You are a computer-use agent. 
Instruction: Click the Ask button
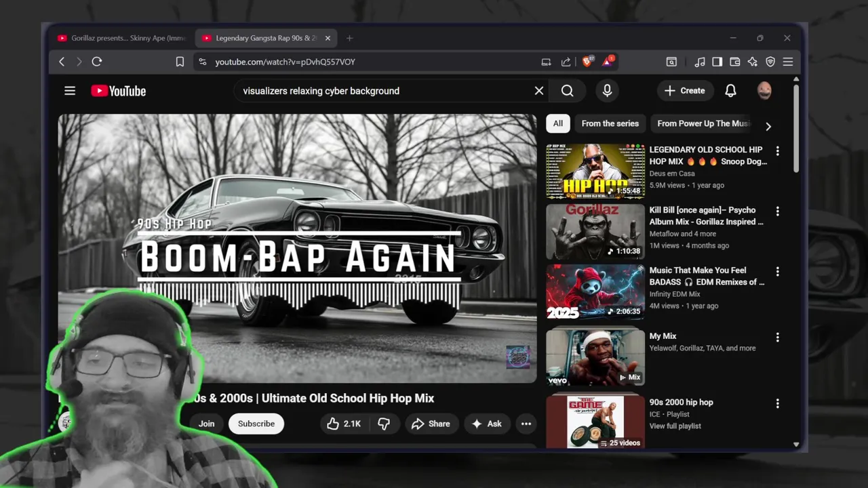[487, 424]
